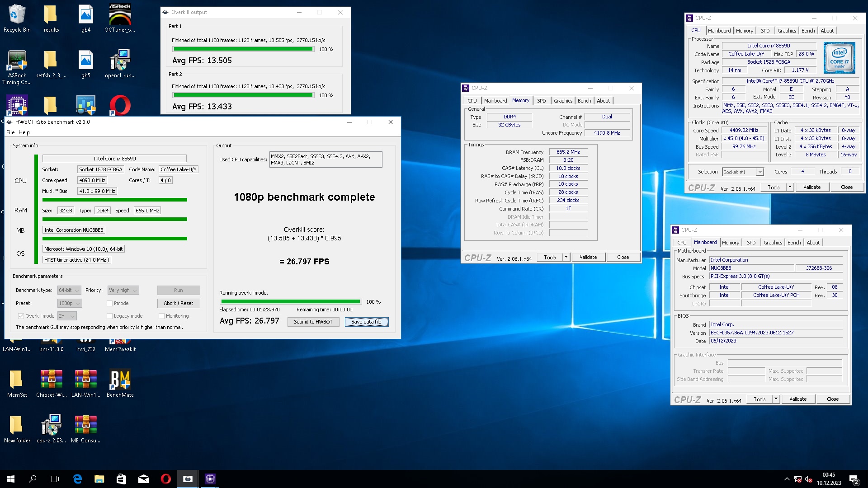Click Submit to HWBOT button
Viewport: 868px width, 488px height.
tap(313, 322)
